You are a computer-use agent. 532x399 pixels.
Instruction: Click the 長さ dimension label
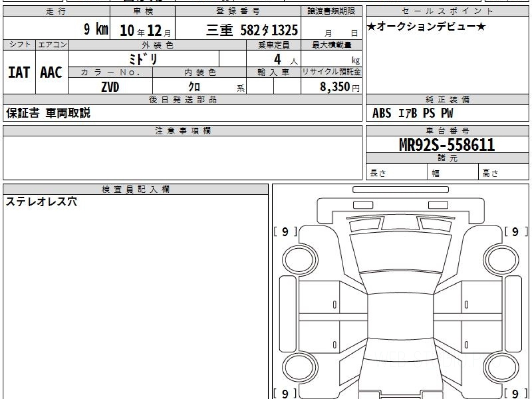pos(378,174)
